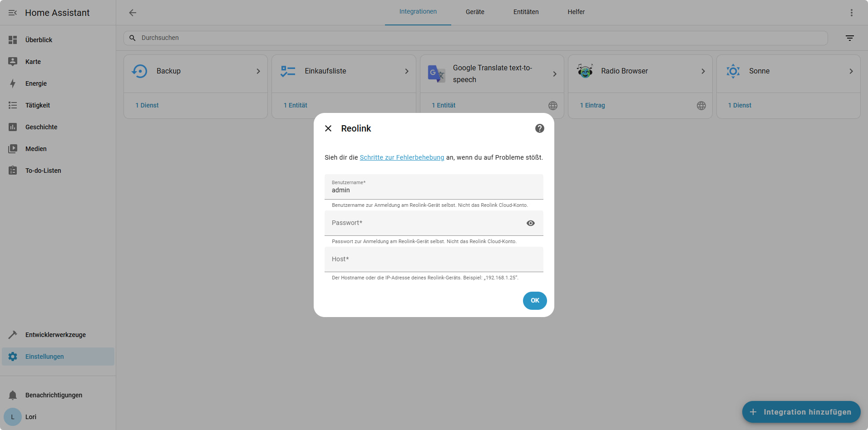The height and width of the screenshot is (430, 868).
Task: Open Karte in the sidebar
Action: point(58,62)
